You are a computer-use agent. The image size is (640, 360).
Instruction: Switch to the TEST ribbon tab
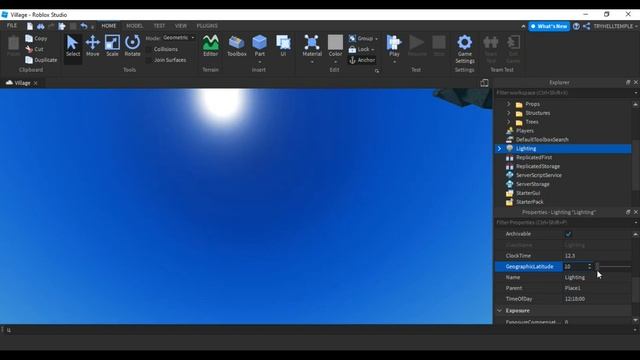point(159,26)
